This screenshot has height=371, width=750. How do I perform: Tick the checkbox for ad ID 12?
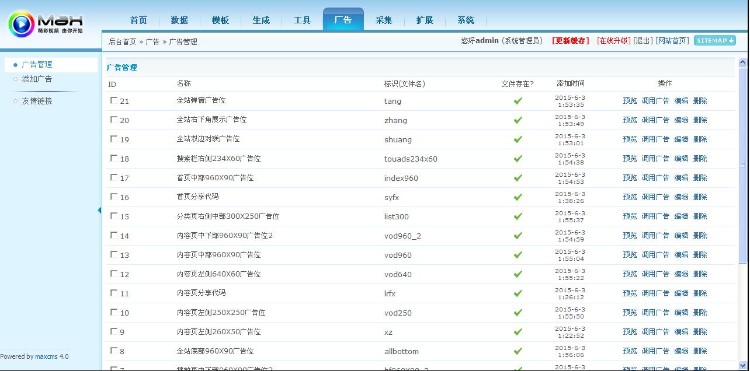pyautogui.click(x=113, y=273)
